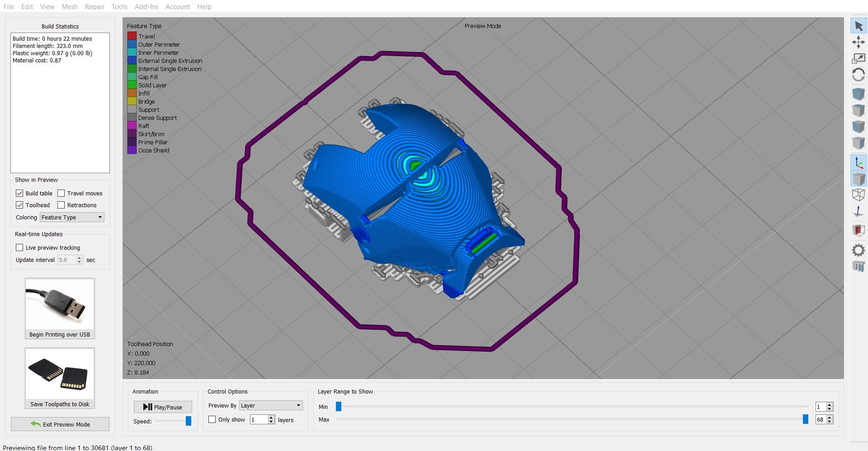Open the Mesh menu
Image resolution: width=868 pixels, height=451 pixels.
pyautogui.click(x=70, y=7)
